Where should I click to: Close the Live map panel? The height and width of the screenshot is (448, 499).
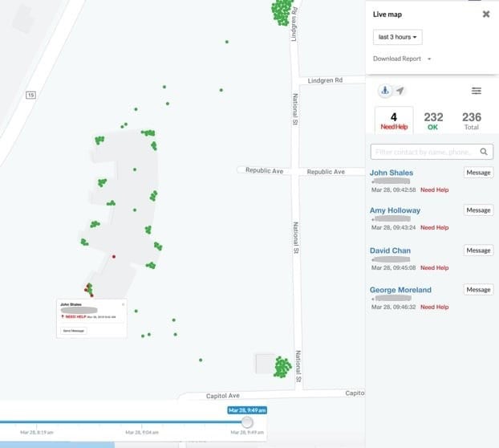pyautogui.click(x=486, y=14)
